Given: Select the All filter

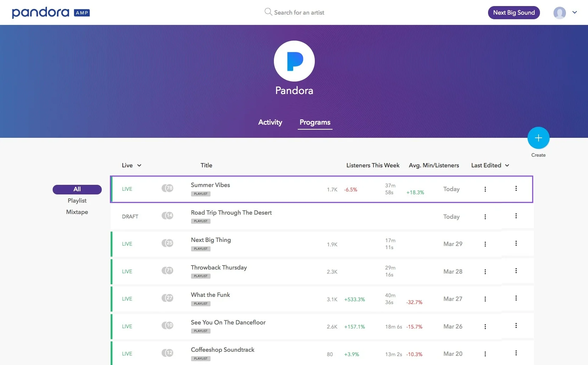Looking at the screenshot, I should (77, 189).
